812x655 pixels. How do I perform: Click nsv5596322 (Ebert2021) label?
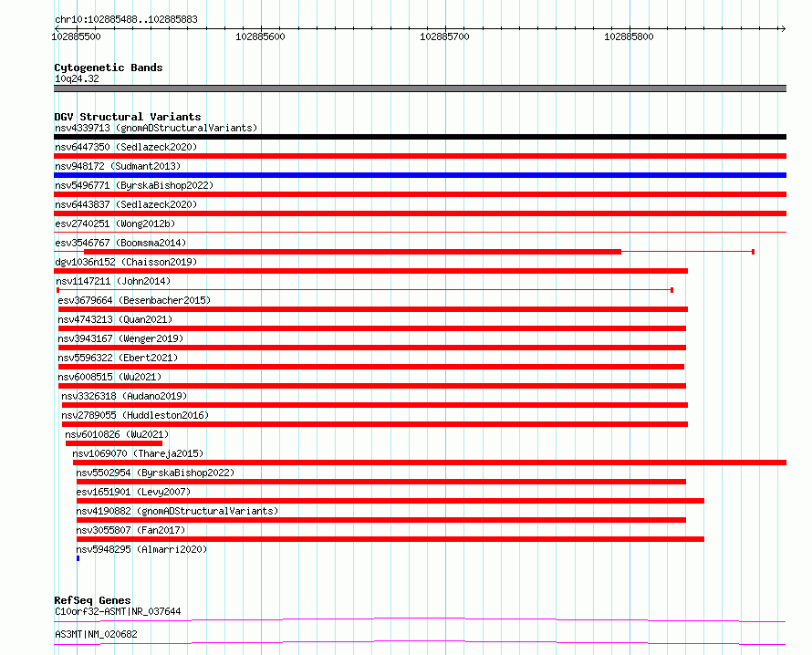click(118, 358)
